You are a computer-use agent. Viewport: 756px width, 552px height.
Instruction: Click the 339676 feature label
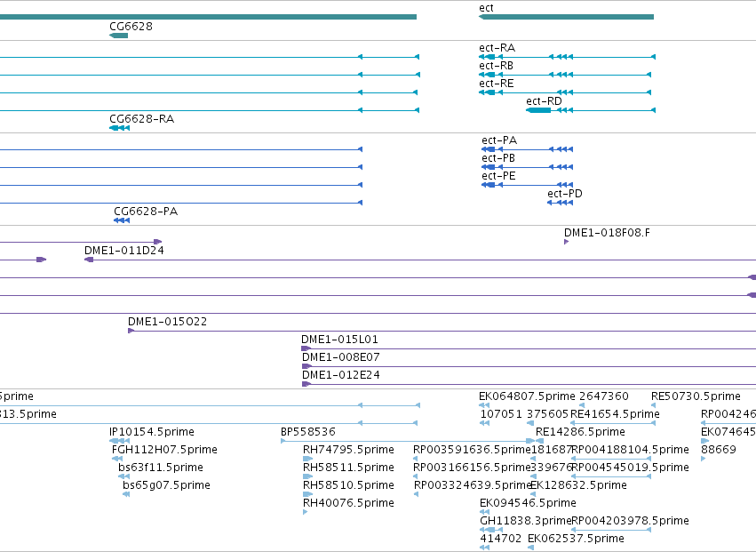pyautogui.click(x=551, y=468)
